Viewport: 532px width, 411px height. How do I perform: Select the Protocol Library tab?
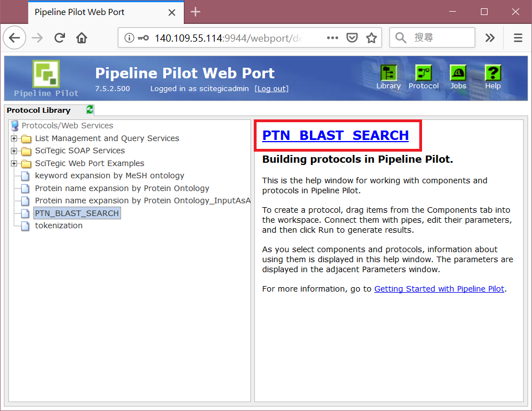click(39, 111)
